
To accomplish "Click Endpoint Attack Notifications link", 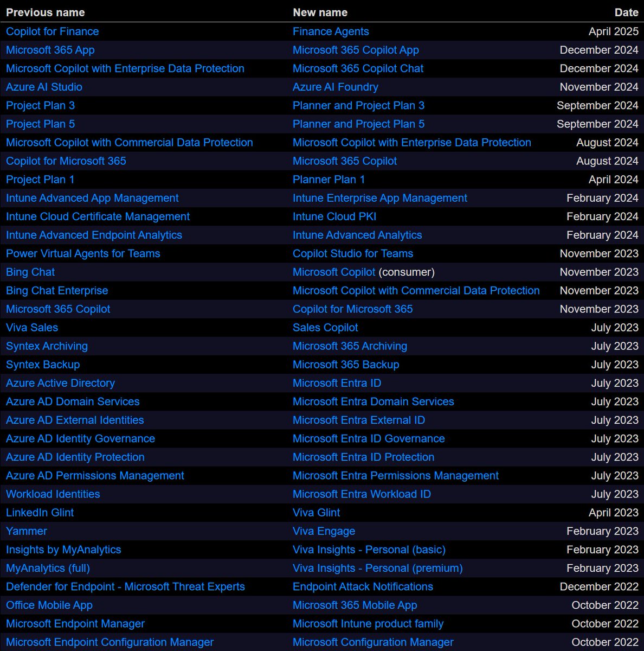I will click(363, 586).
